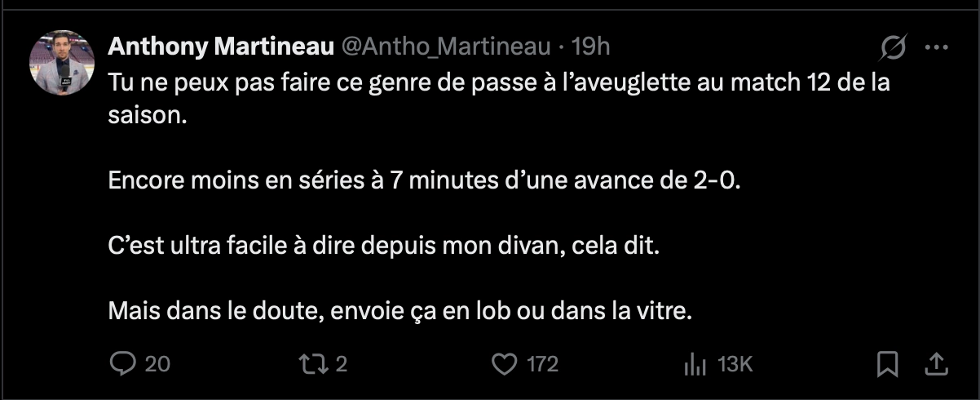Viewport: 980px width, 400px height.
Task: Open Anthony Martineau's profile picture
Action: 60,66
